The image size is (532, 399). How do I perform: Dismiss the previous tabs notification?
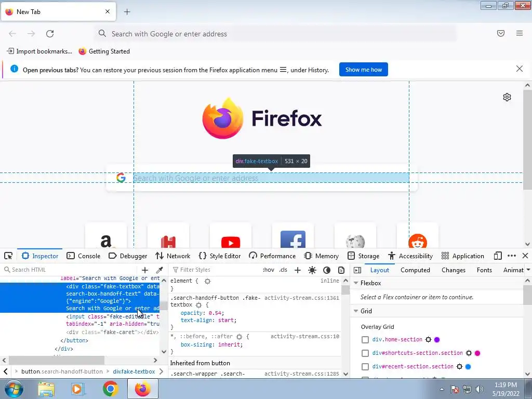[520, 69]
